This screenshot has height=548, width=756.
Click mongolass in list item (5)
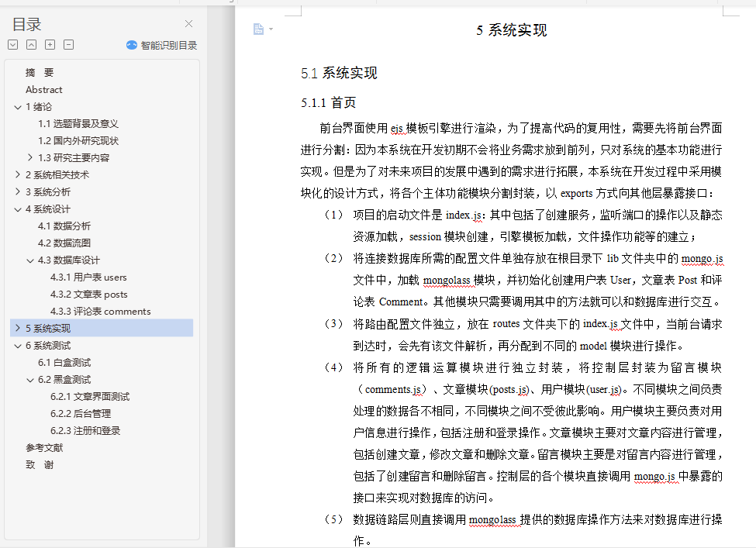(x=492, y=520)
